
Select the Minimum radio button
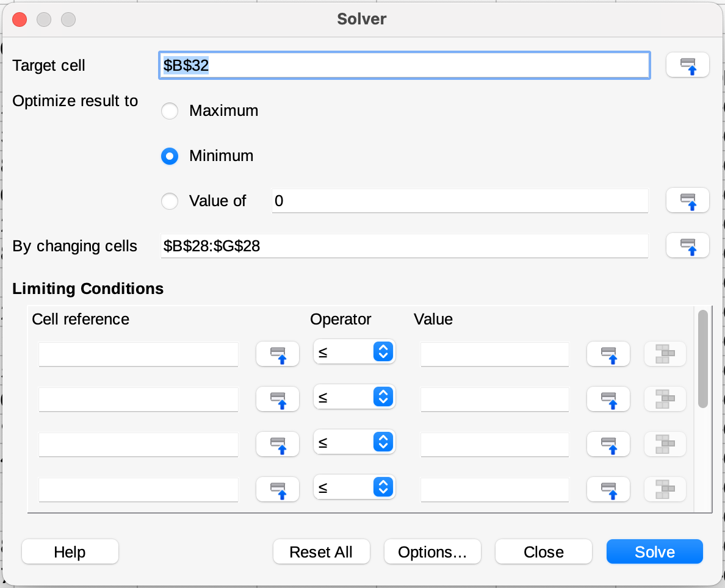pyautogui.click(x=170, y=156)
